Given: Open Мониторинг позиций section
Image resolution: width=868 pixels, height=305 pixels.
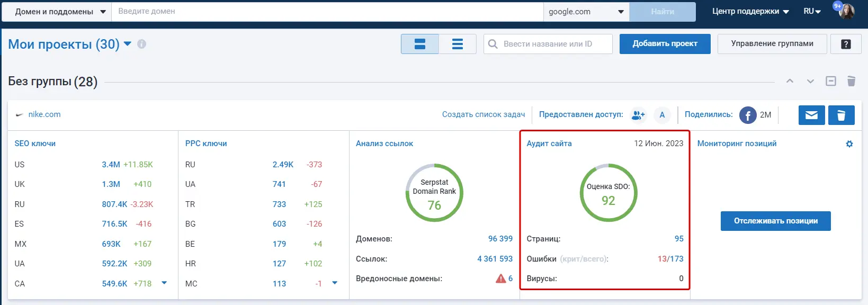Looking at the screenshot, I should point(737,143).
